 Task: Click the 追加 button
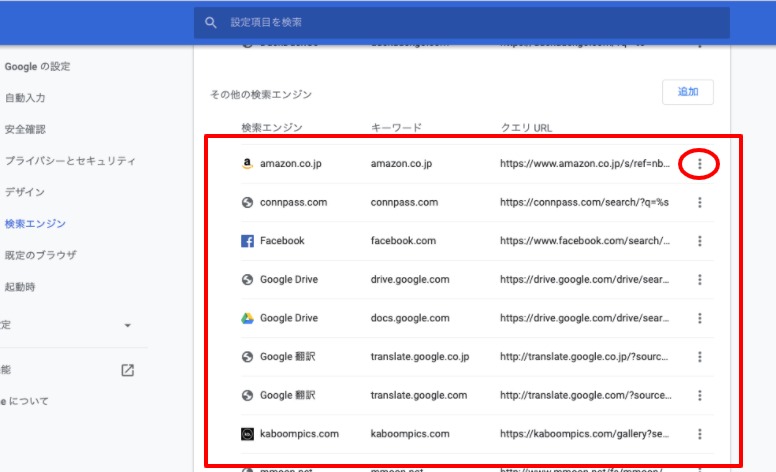(687, 92)
